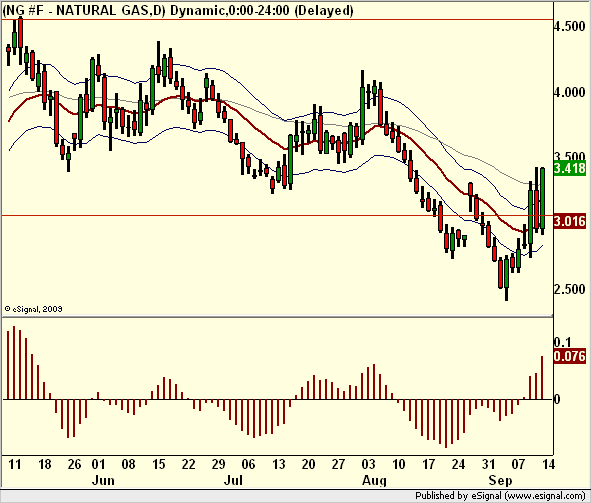Click the 0.076 indicator value label
Image resolution: width=591 pixels, height=503 pixels.
click(x=570, y=356)
